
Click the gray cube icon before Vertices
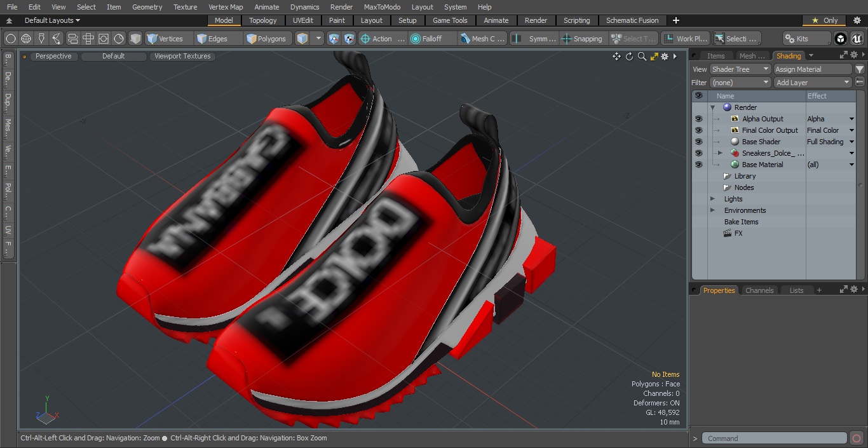coord(135,39)
